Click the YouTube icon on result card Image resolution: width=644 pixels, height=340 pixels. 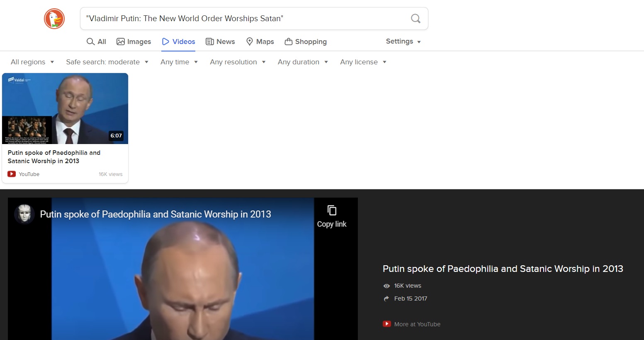tap(12, 174)
